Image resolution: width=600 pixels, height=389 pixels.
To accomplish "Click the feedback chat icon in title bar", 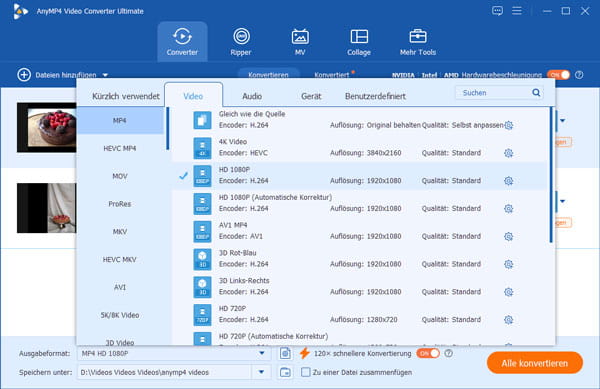I will tap(497, 11).
